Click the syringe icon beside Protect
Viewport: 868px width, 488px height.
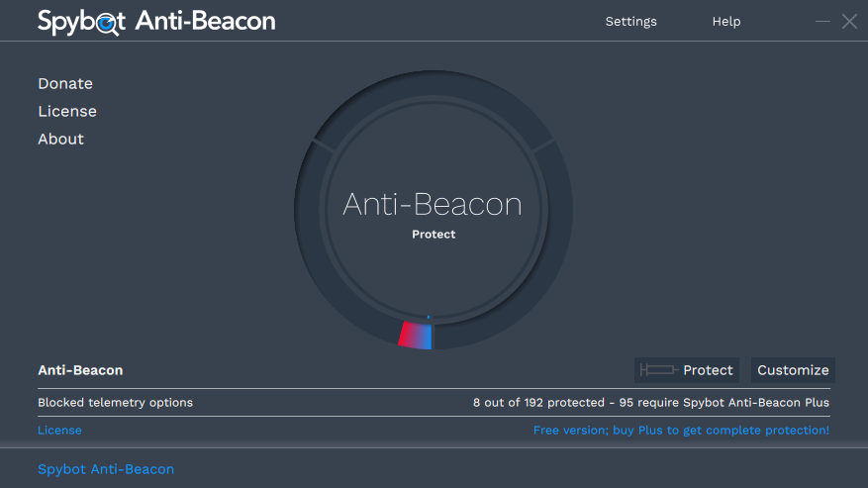click(659, 370)
